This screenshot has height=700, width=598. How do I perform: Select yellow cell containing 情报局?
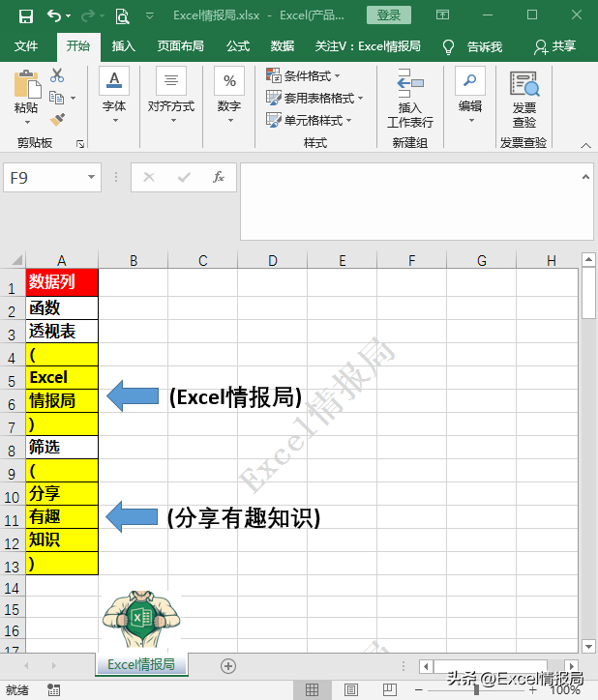62,401
